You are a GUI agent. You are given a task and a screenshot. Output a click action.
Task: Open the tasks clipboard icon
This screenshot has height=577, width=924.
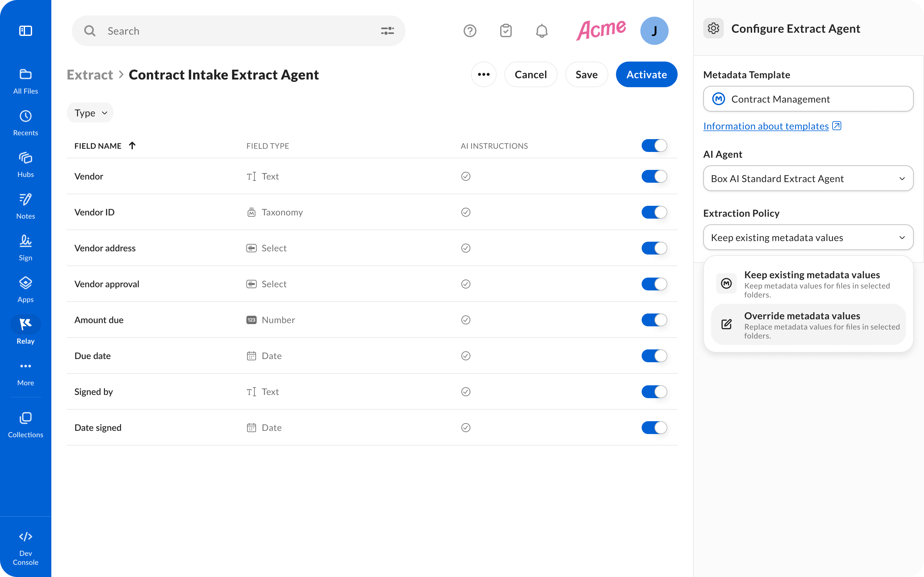pos(506,30)
